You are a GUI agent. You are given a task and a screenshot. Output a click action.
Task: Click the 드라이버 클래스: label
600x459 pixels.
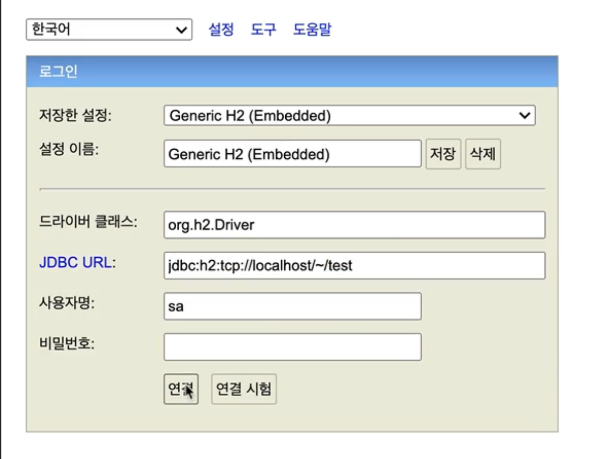[x=88, y=221]
